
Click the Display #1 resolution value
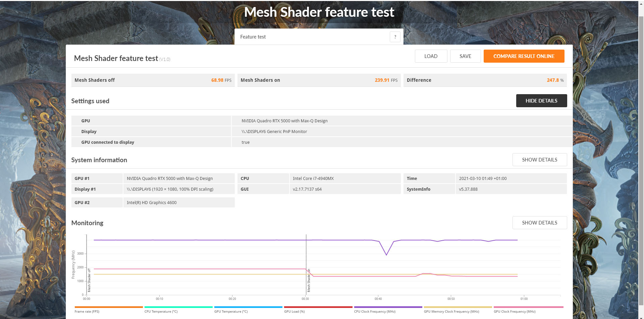coord(170,189)
